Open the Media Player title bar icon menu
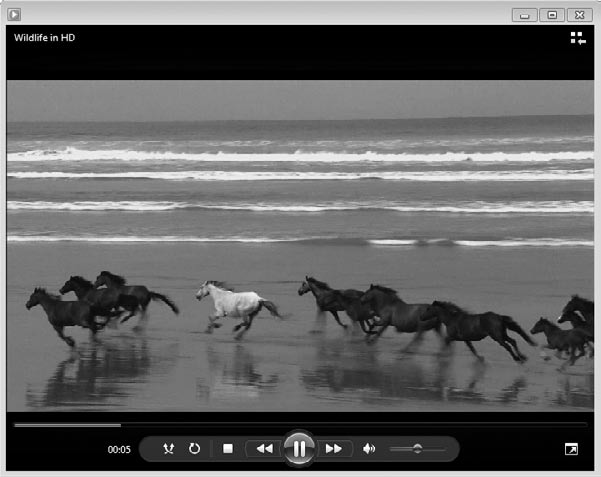 14,14
